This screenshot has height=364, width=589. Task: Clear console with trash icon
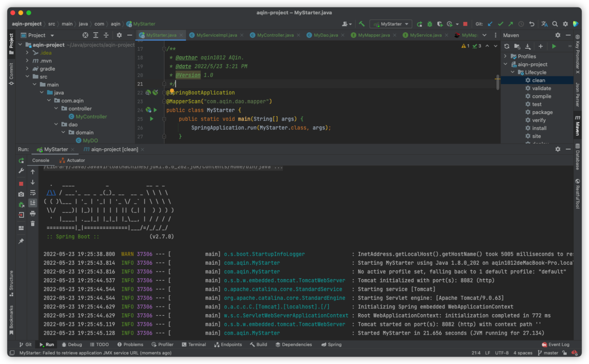tap(33, 223)
